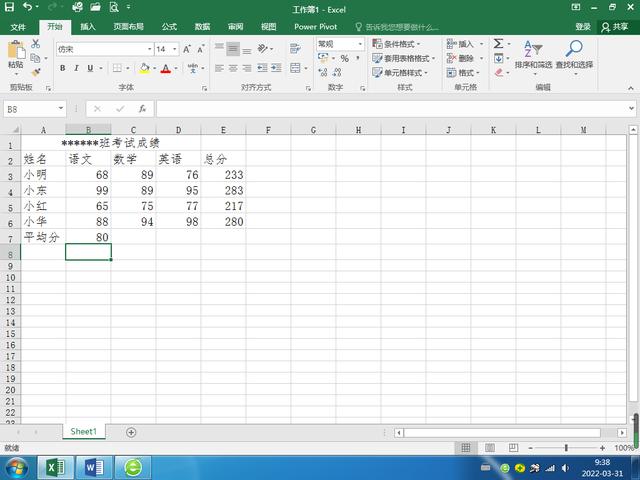Decrease the font size
The width and height of the screenshot is (640, 480).
201,49
